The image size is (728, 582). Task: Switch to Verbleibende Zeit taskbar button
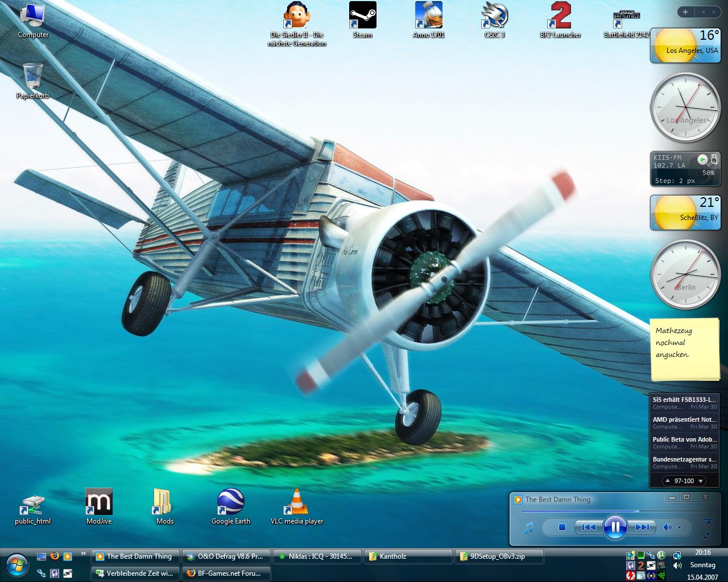(135, 573)
